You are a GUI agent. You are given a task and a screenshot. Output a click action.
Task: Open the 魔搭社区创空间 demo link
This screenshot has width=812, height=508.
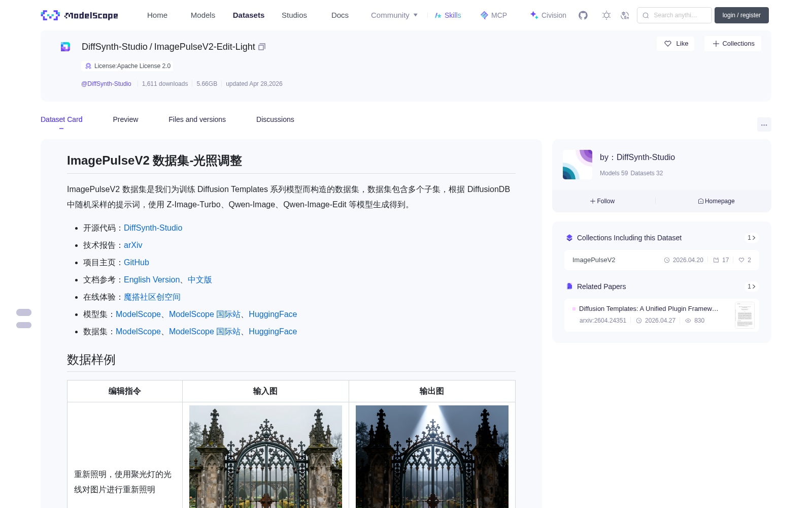[x=152, y=297]
